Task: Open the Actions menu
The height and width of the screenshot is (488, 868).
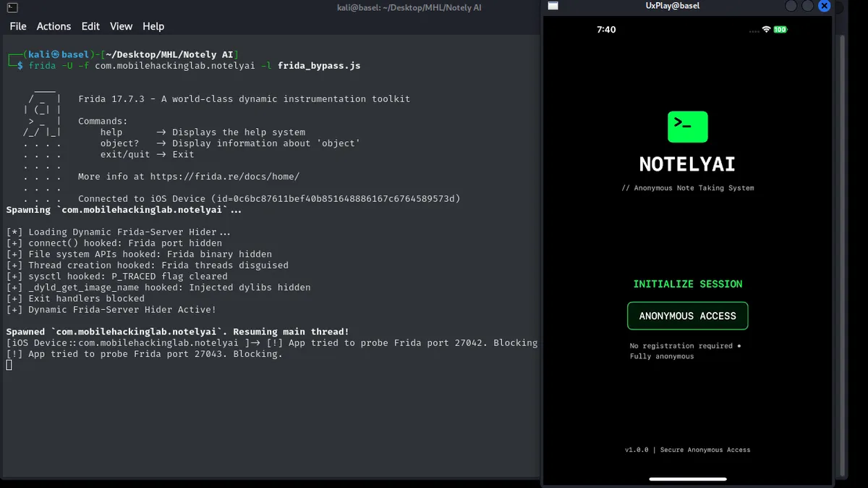Action: [x=54, y=26]
